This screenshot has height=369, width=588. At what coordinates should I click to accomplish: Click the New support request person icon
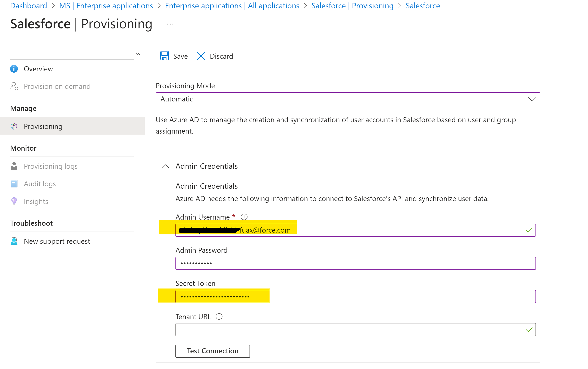14,241
